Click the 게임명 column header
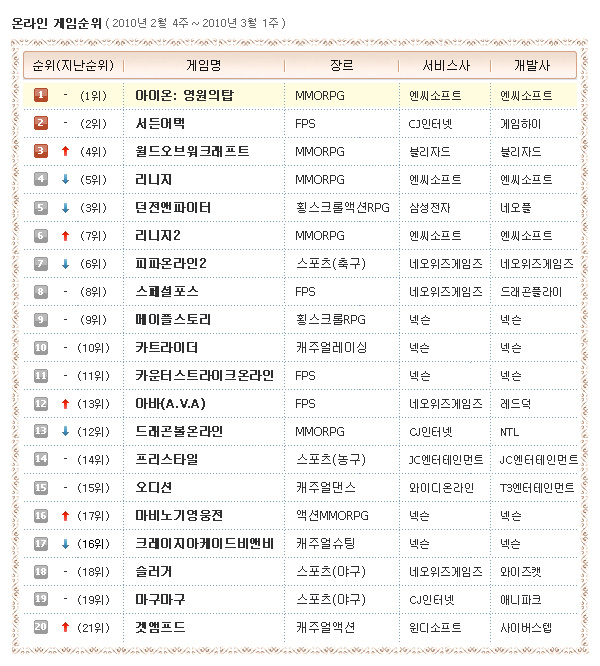Viewport: 600px width, 666px height. pos(204,65)
